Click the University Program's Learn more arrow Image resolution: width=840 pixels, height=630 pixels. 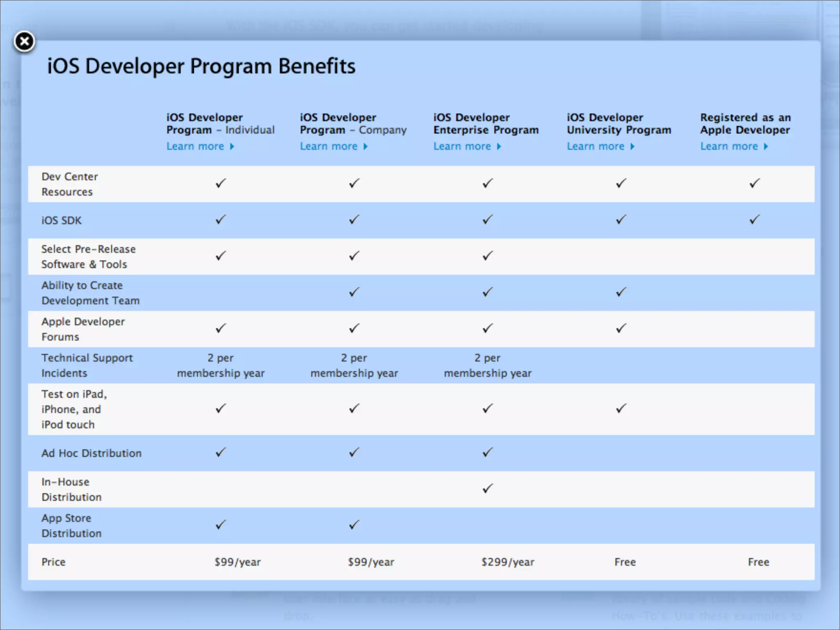[632, 146]
